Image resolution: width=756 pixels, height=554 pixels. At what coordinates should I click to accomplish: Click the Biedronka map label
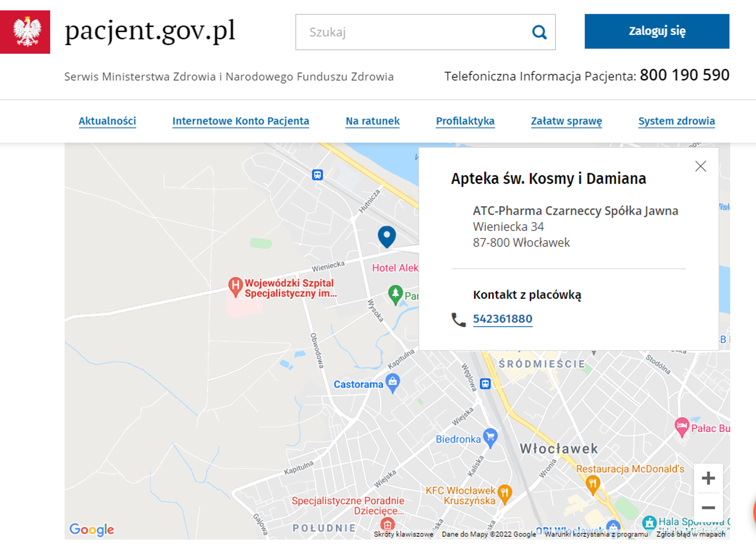tap(458, 439)
